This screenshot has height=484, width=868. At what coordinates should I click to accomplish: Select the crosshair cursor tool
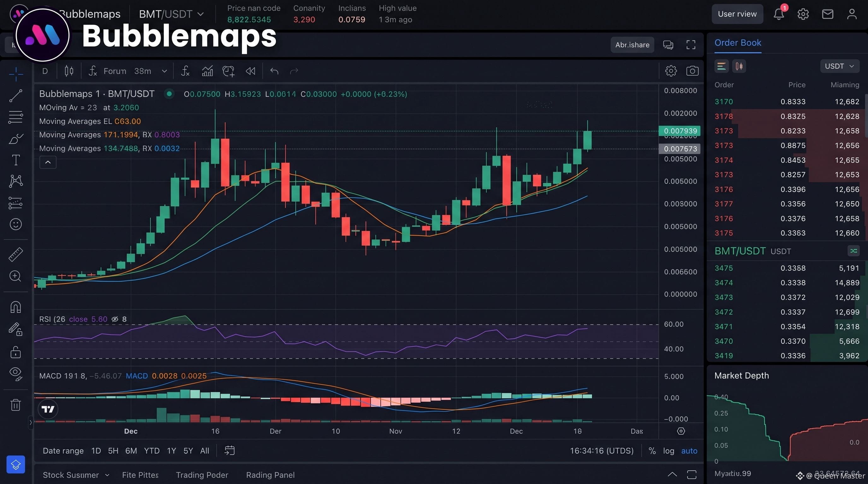click(16, 74)
